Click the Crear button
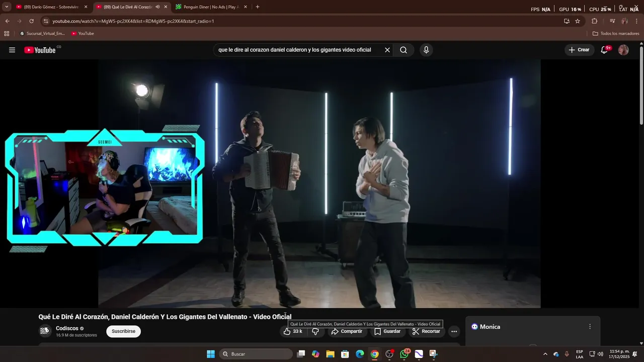The width and height of the screenshot is (644, 362). [x=579, y=50]
